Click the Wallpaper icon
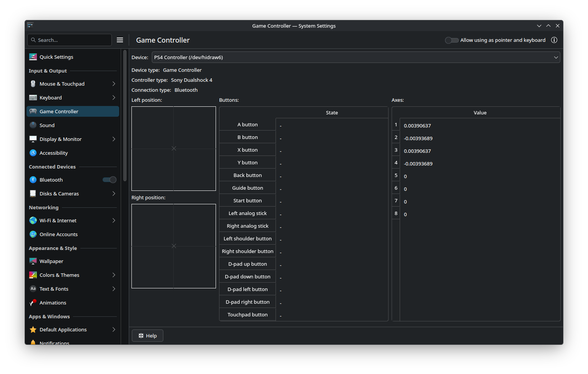 tap(33, 261)
